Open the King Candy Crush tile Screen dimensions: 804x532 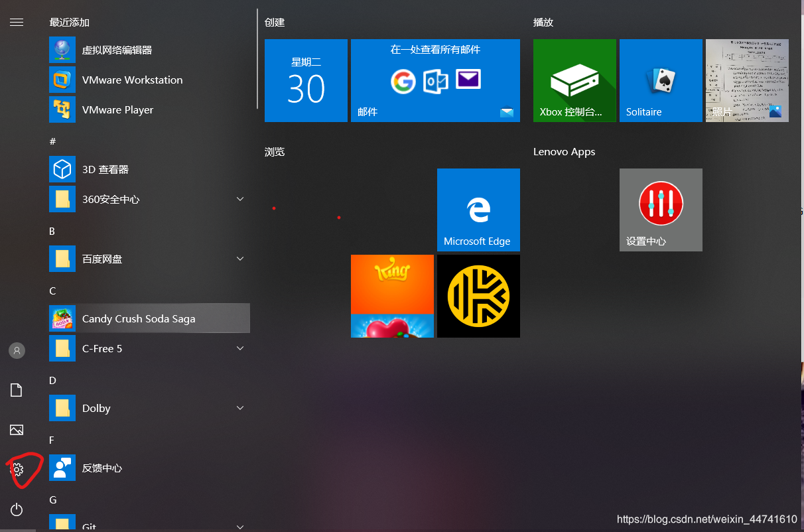point(392,296)
